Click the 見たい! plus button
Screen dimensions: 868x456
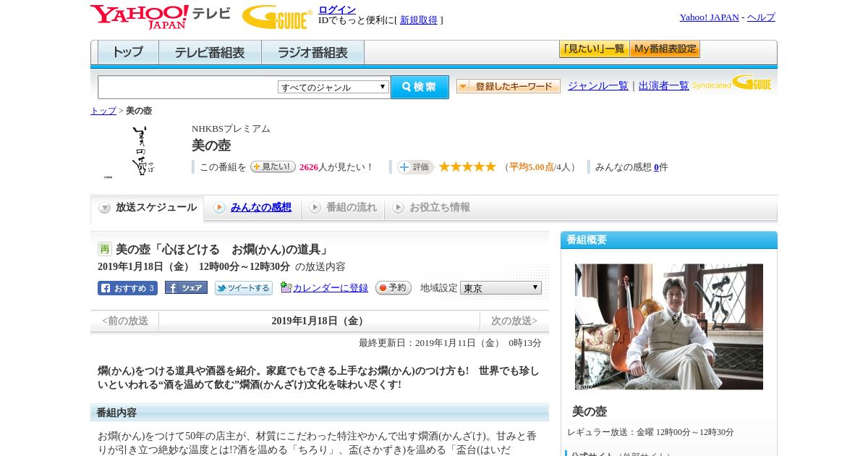273,166
